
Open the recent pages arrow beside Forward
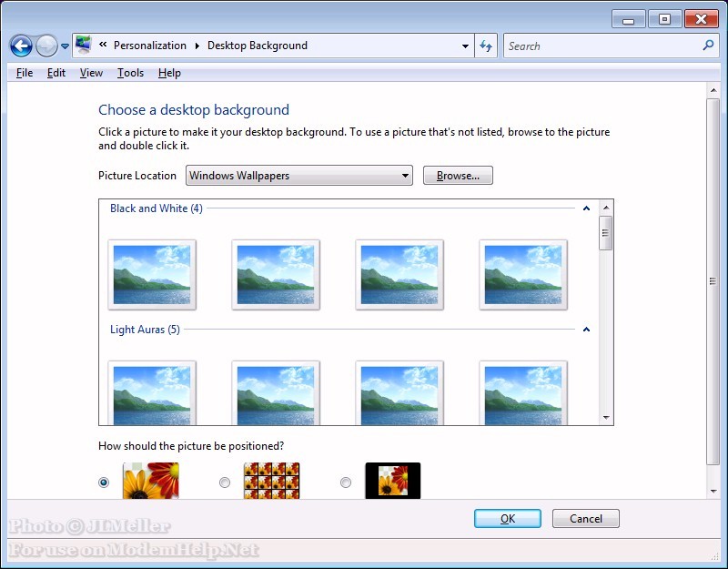point(65,46)
